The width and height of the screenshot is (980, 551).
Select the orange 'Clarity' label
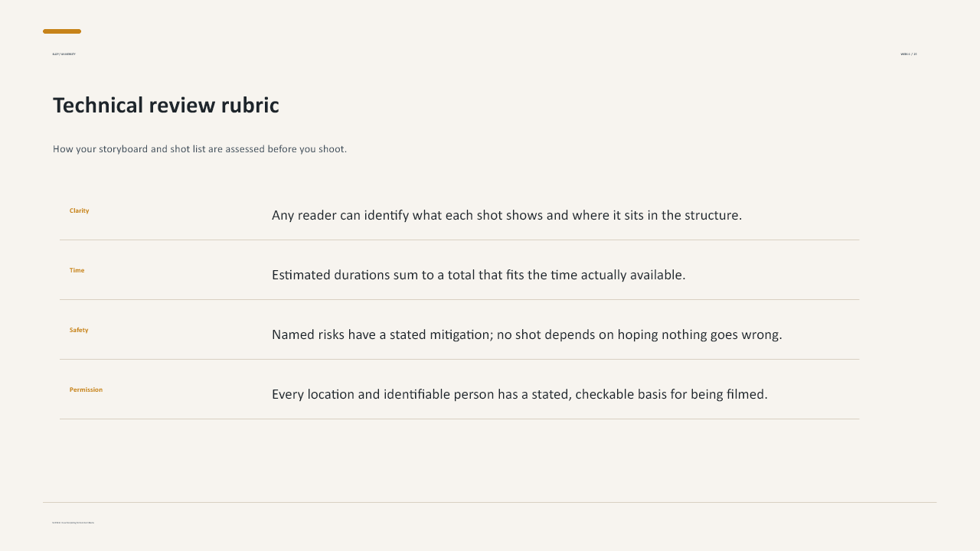tap(80, 210)
